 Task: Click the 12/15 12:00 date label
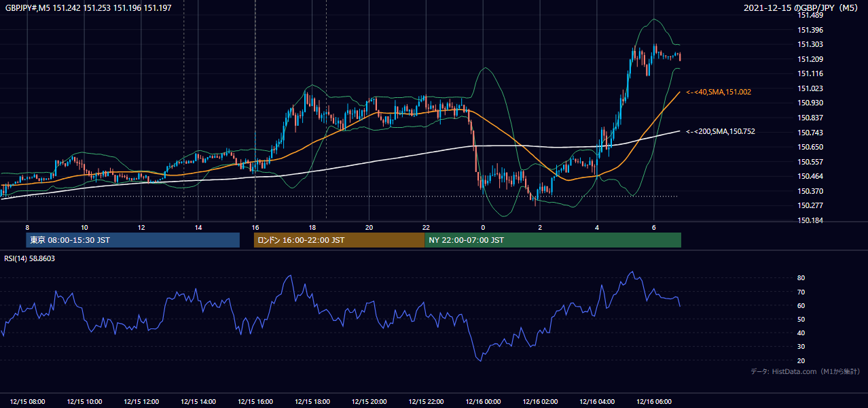[x=141, y=401]
